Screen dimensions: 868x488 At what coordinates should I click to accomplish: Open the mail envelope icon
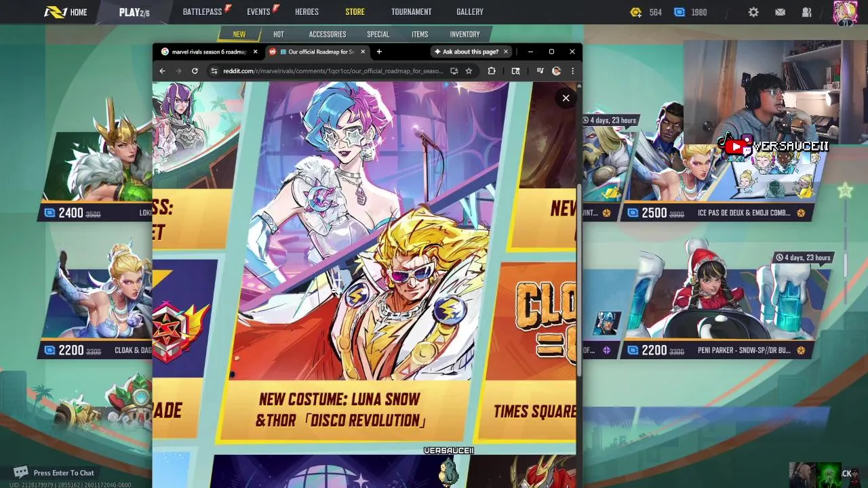[780, 12]
